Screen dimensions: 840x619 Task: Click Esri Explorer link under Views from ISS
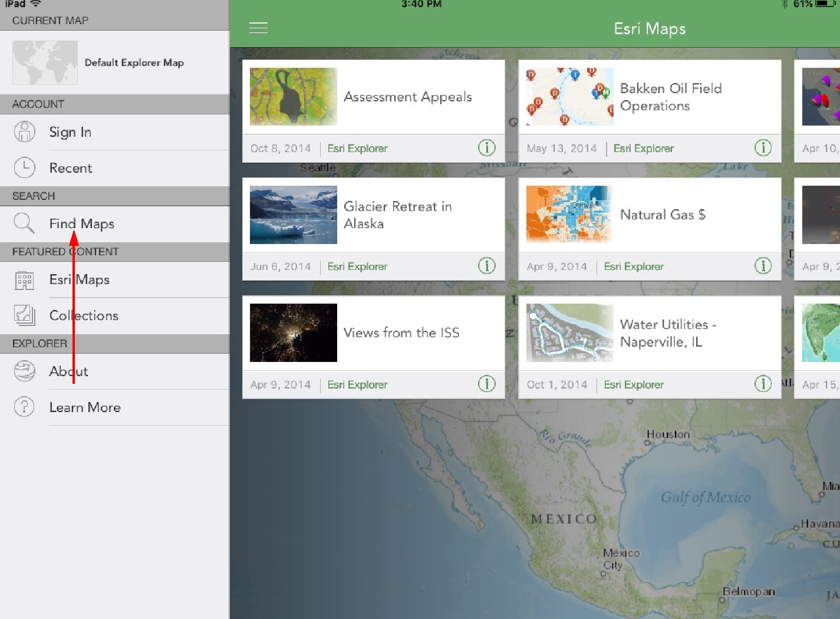click(x=357, y=384)
